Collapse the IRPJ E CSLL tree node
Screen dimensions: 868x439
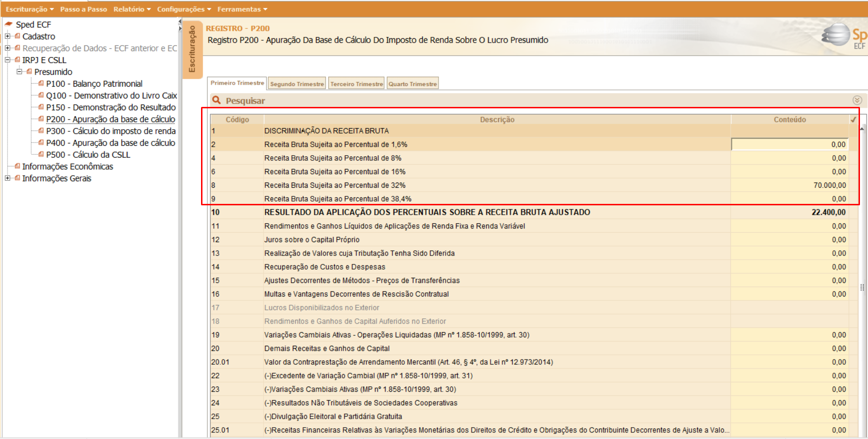coord(8,60)
